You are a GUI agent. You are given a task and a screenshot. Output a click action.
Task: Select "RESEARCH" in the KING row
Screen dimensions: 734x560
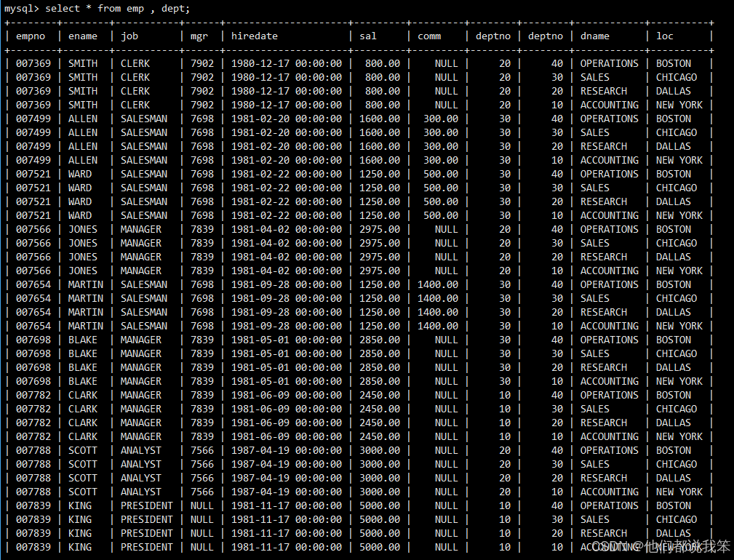(x=604, y=533)
